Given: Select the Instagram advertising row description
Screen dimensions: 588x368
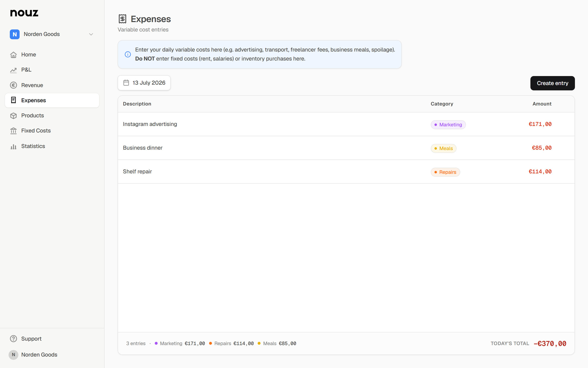Looking at the screenshot, I should (x=150, y=124).
